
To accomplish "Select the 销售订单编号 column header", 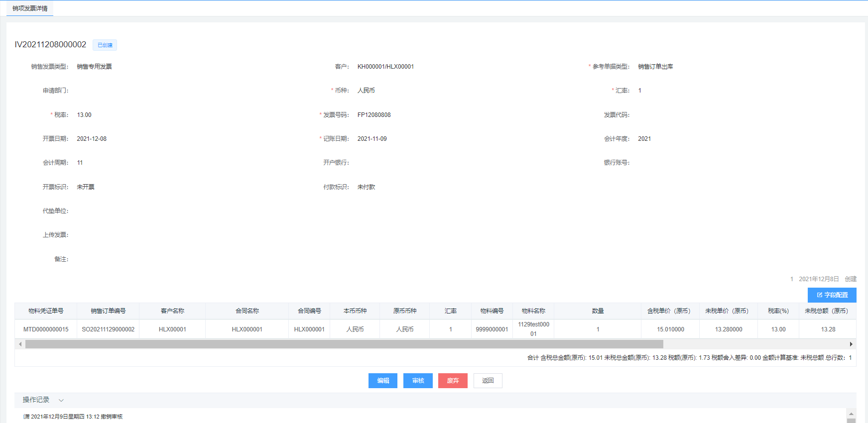I will pyautogui.click(x=108, y=311).
